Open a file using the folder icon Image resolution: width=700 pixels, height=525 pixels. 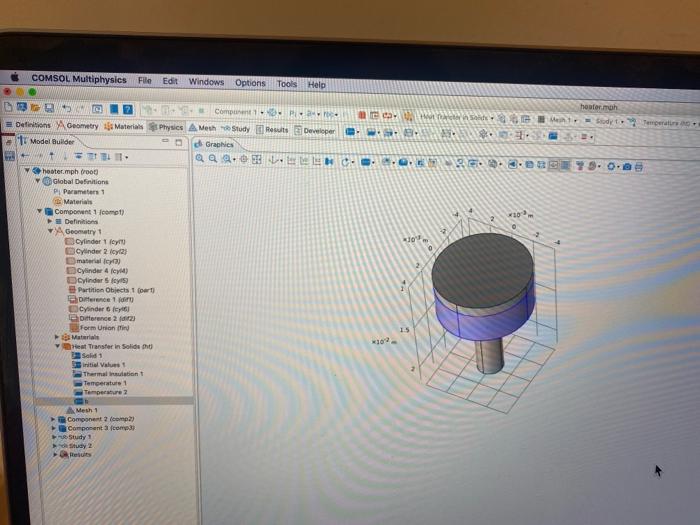coord(35,108)
